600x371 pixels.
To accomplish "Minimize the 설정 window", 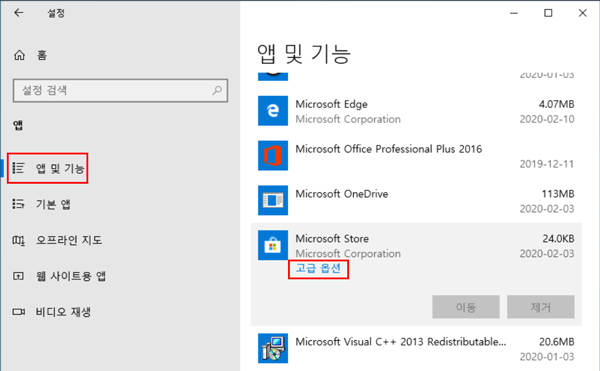I will (x=514, y=13).
